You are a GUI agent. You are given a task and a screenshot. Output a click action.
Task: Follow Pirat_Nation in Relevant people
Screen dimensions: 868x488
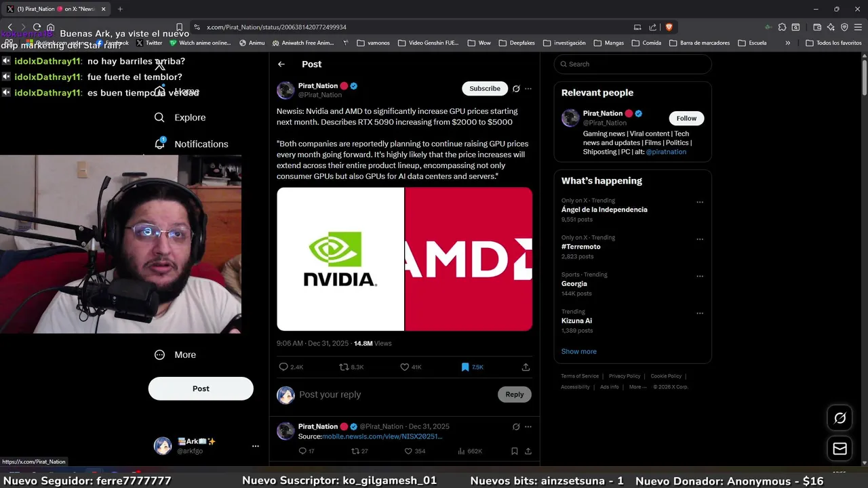686,118
